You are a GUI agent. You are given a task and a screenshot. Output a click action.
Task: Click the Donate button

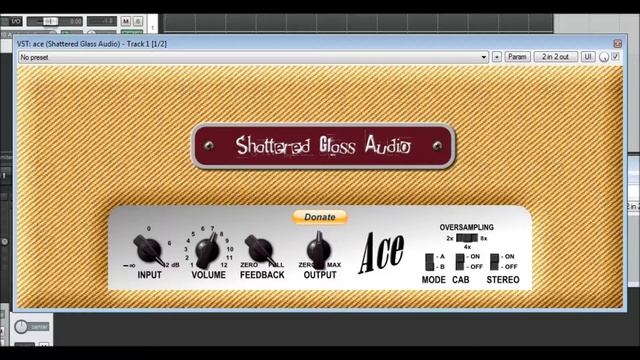tap(320, 217)
